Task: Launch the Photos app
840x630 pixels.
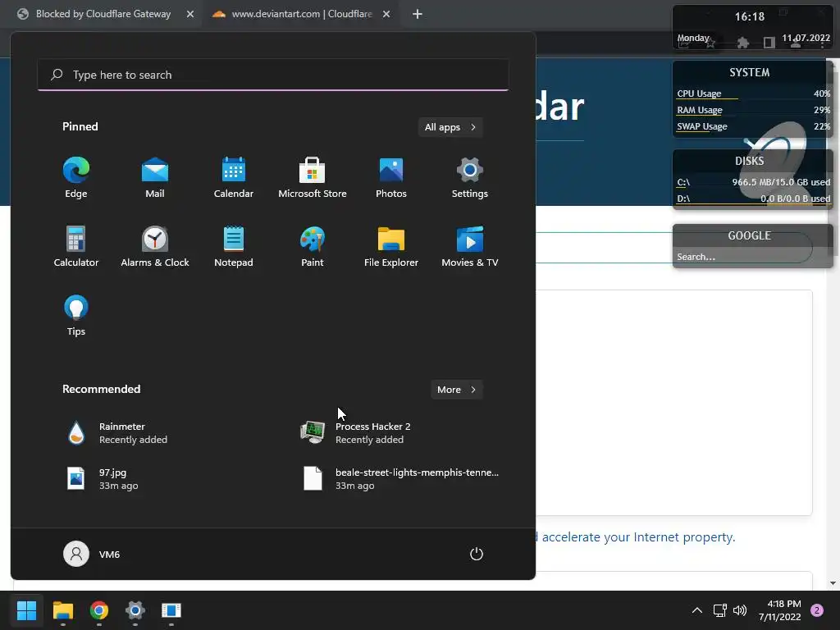Action: [x=391, y=178]
